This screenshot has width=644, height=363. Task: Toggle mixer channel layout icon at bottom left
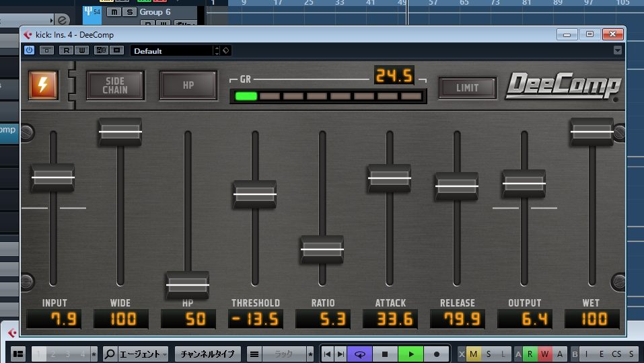click(x=17, y=354)
